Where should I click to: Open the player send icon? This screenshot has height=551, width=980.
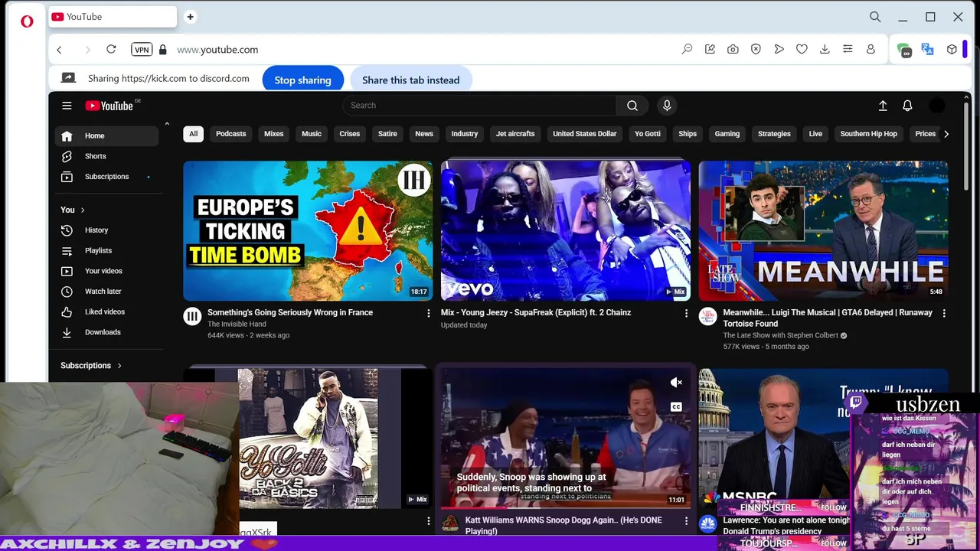[779, 49]
